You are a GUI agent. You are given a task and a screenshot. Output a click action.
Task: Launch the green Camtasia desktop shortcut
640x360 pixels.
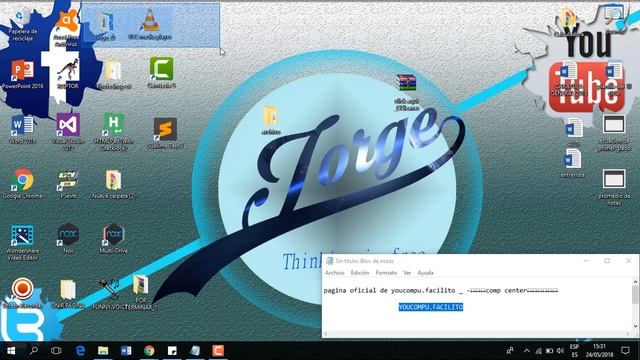pos(161,73)
